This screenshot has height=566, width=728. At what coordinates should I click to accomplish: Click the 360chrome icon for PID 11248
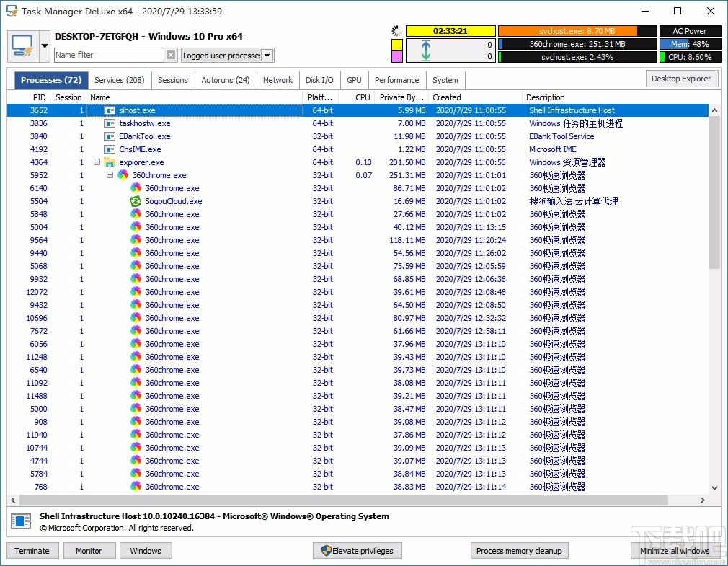[136, 357]
